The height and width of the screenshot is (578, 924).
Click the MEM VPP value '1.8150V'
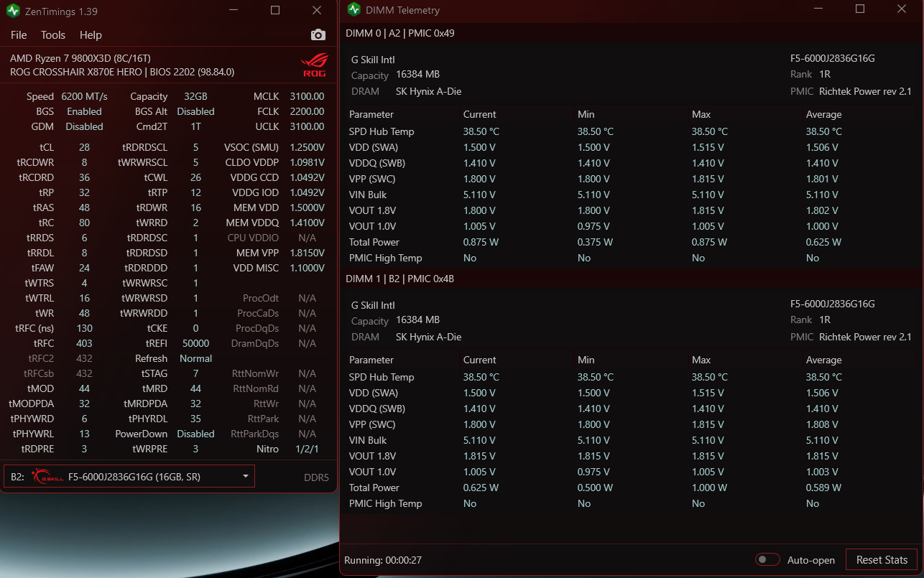pos(307,253)
